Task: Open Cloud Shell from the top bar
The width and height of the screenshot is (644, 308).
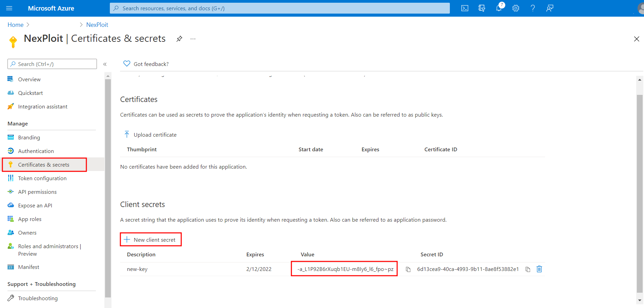Action: tap(464, 8)
